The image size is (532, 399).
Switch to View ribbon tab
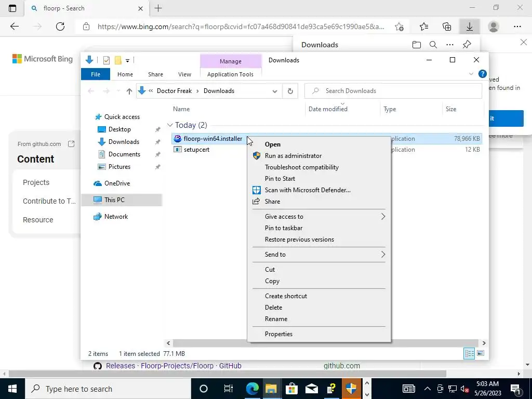(x=184, y=74)
